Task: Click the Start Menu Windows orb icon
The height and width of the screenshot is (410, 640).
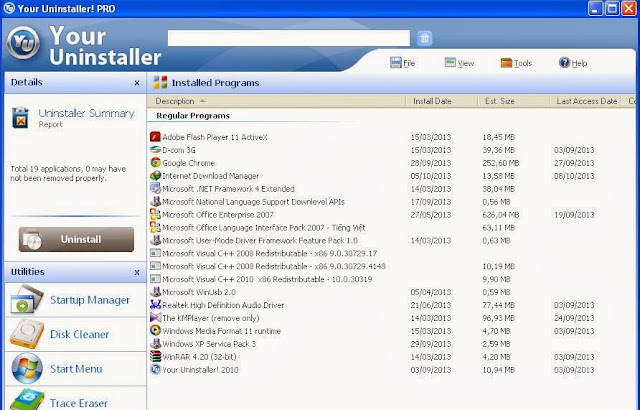Action: (27, 368)
